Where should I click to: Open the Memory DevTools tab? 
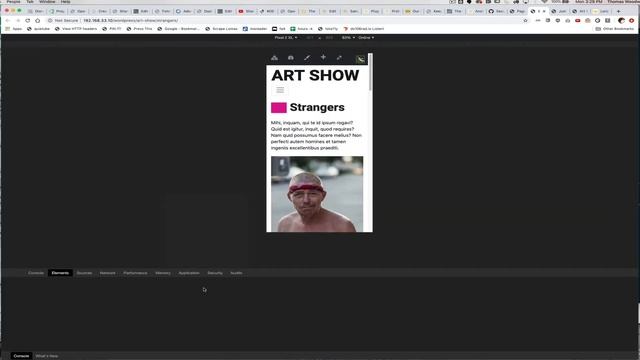click(163, 273)
